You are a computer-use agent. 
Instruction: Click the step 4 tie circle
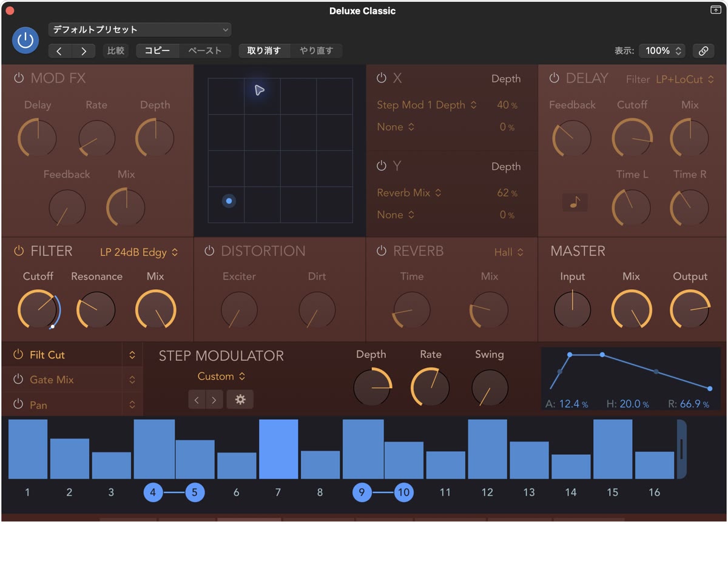[x=153, y=492]
